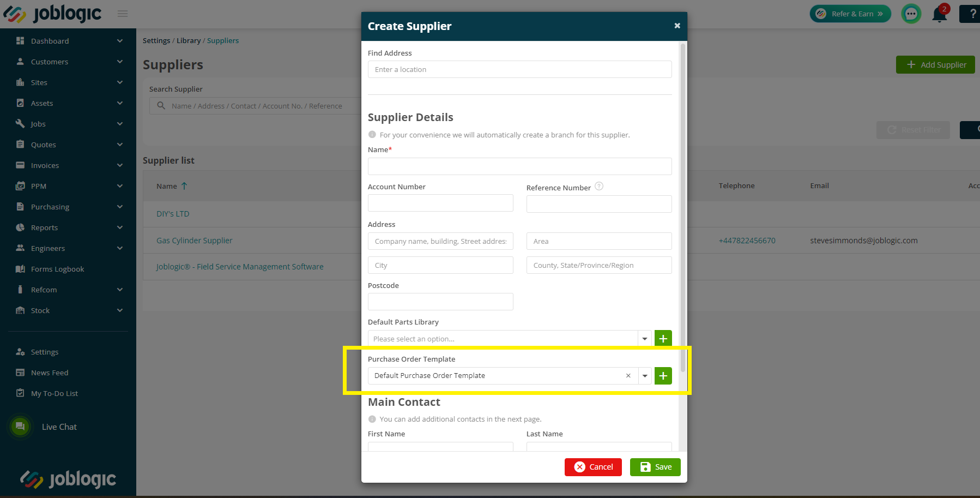The width and height of the screenshot is (980, 498).
Task: Click the Customers person icon in sidebar
Action: coord(20,62)
